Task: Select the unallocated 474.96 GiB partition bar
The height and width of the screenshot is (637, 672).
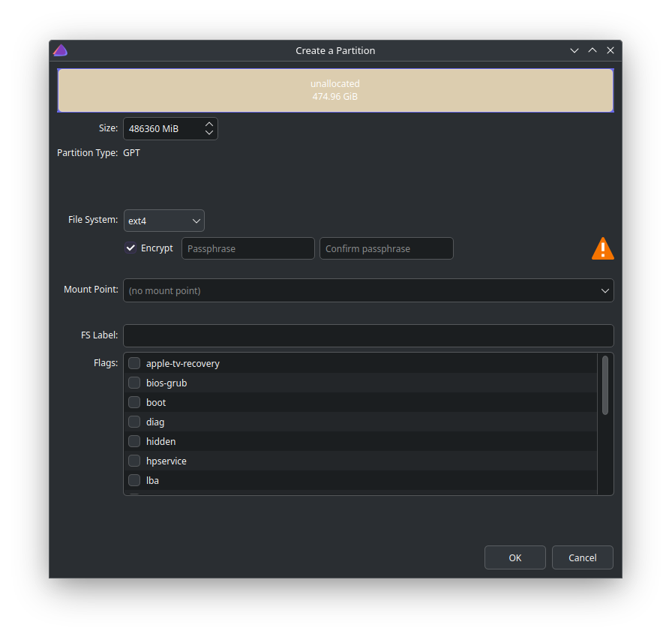Action: (335, 91)
